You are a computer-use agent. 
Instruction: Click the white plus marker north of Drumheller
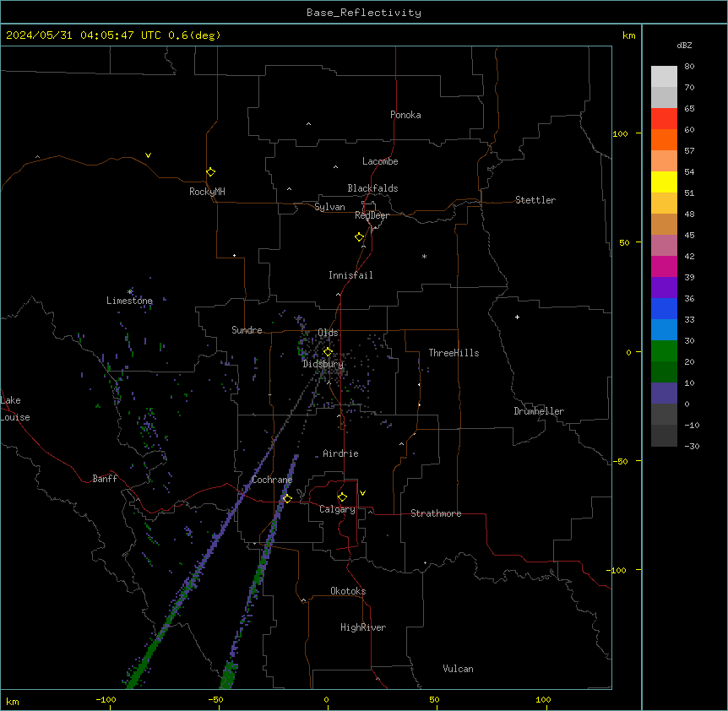point(517,317)
